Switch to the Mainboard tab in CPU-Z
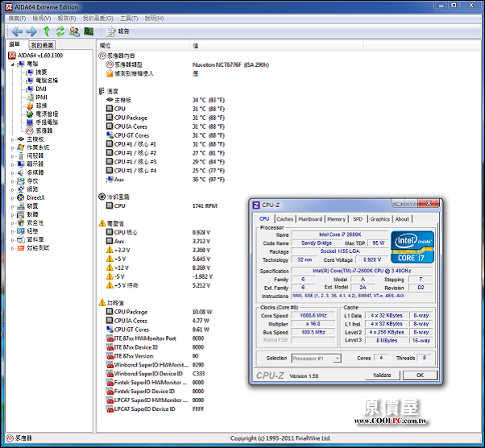 pos(310,218)
